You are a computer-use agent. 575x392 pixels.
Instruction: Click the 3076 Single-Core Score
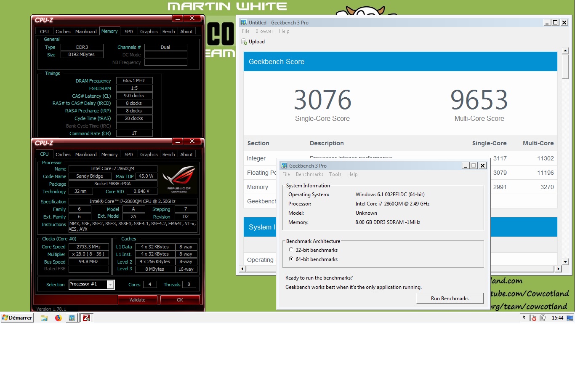click(322, 100)
